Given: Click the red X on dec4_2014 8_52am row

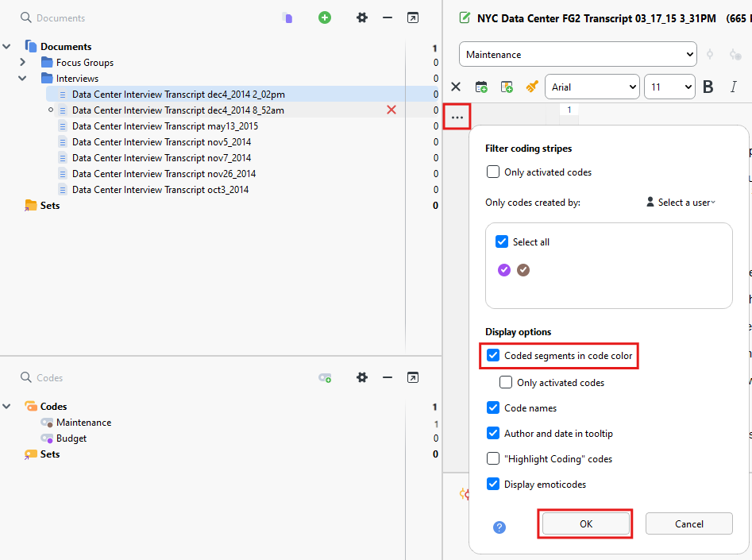Looking at the screenshot, I should [391, 110].
